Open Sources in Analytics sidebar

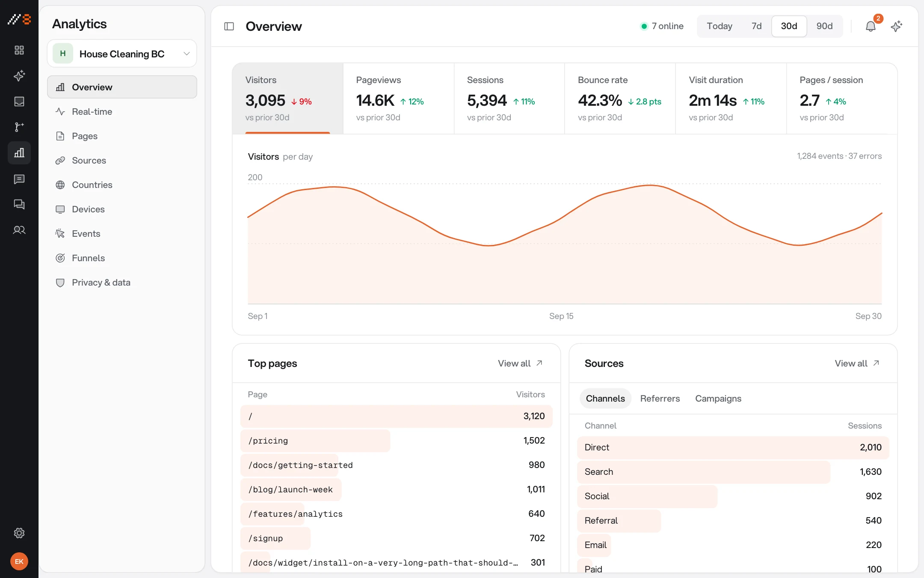pyautogui.click(x=122, y=160)
